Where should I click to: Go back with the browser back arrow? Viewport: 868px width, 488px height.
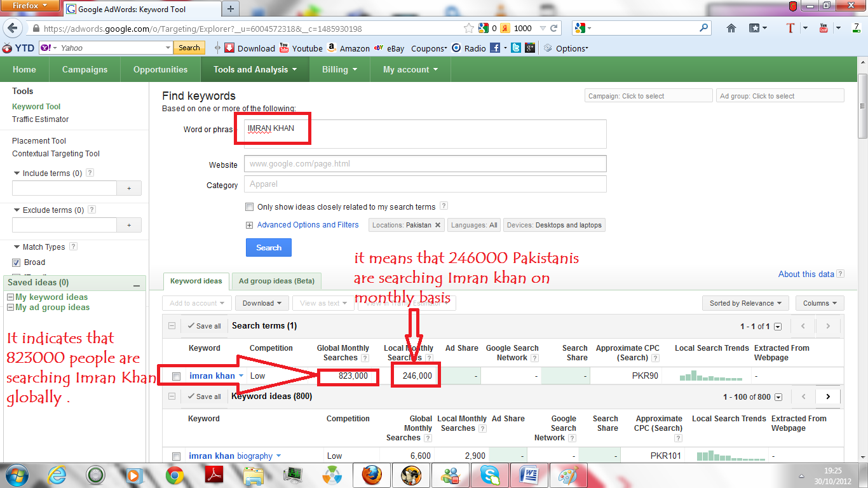point(13,29)
